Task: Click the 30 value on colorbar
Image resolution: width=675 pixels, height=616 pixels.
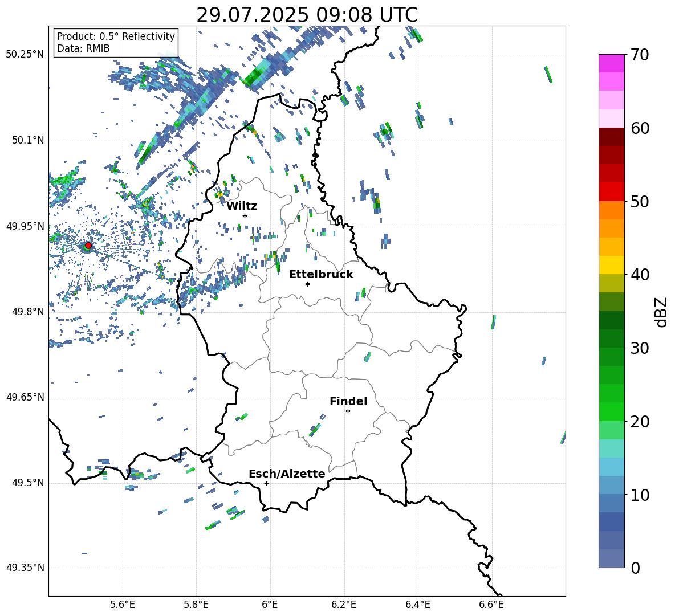Action: pyautogui.click(x=640, y=348)
